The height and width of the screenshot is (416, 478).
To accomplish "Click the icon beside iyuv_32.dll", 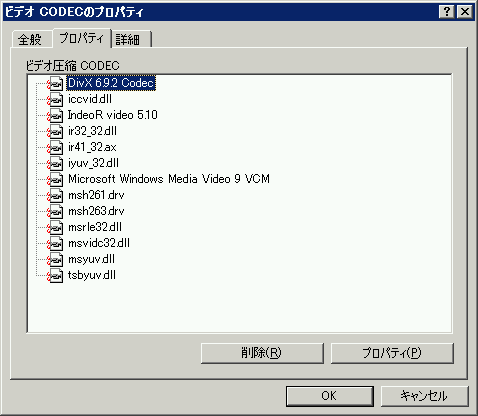I will [x=55, y=163].
